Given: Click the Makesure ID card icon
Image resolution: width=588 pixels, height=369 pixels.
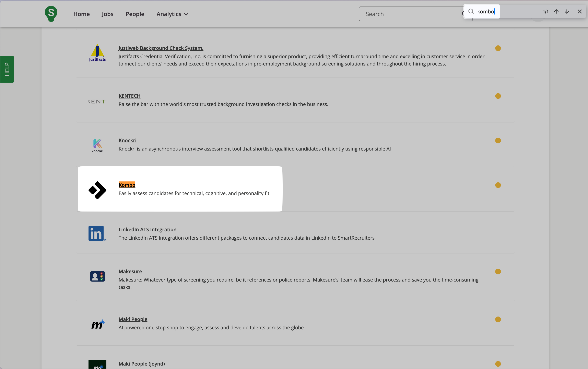Looking at the screenshot, I should (97, 276).
